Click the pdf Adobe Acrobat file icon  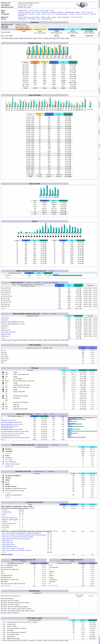[3, 391]
